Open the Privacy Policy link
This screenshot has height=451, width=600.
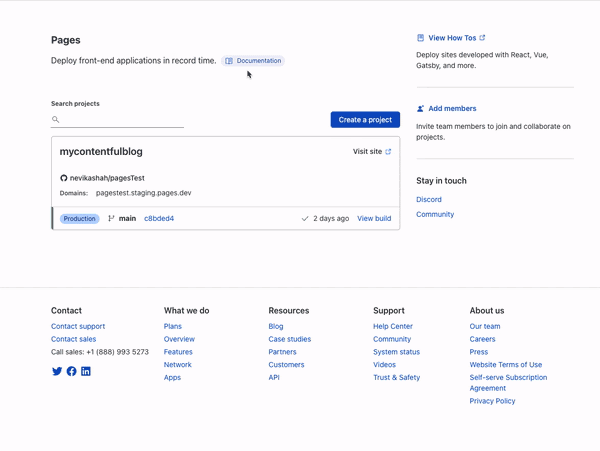492,401
